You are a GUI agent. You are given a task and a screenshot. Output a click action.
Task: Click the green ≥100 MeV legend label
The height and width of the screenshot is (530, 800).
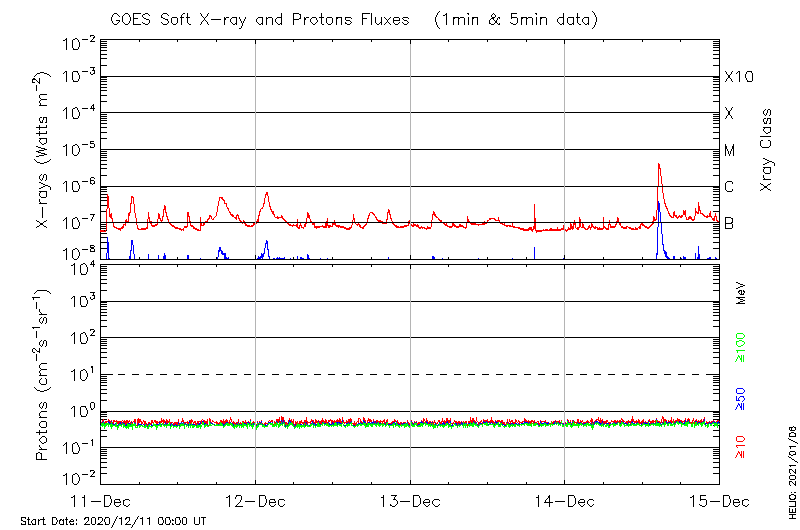click(x=741, y=347)
